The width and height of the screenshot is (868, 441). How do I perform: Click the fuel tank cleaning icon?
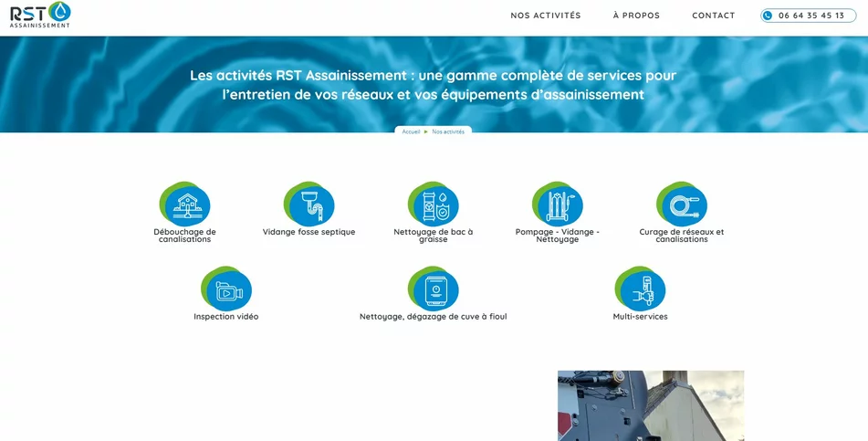click(x=434, y=289)
